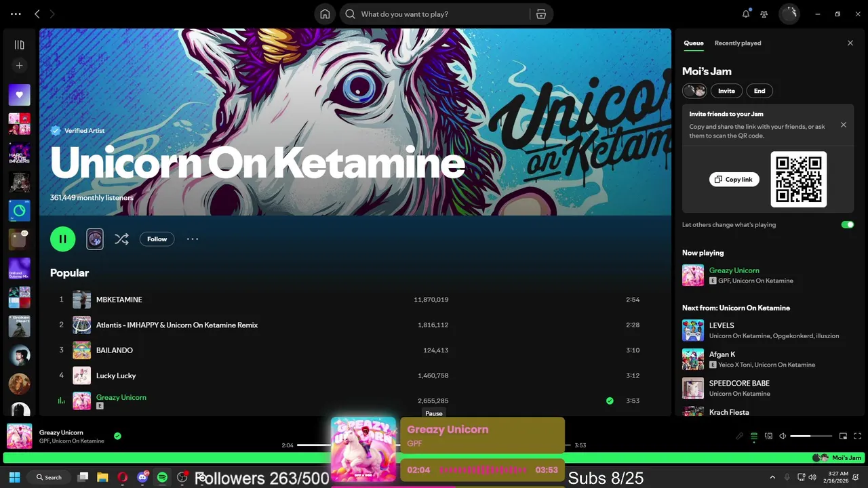Pause the artist playback with green button
The image size is (868, 488).
[x=62, y=239]
